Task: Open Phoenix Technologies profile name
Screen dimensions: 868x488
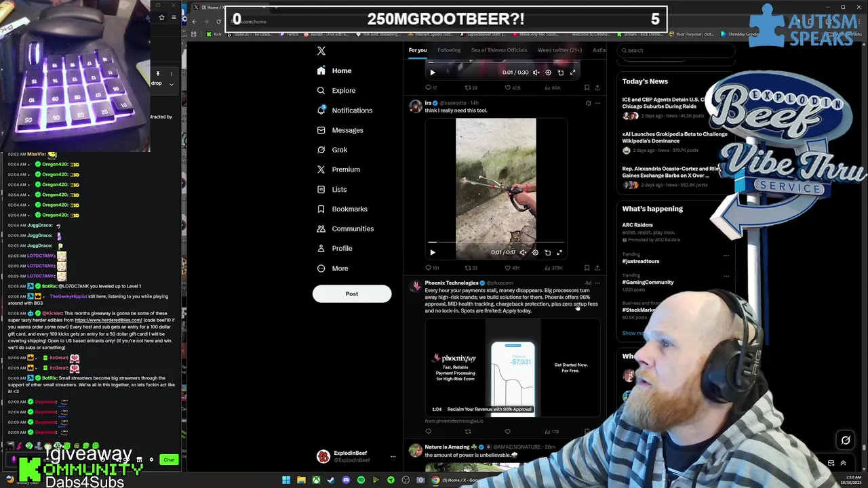Action: [x=452, y=283]
